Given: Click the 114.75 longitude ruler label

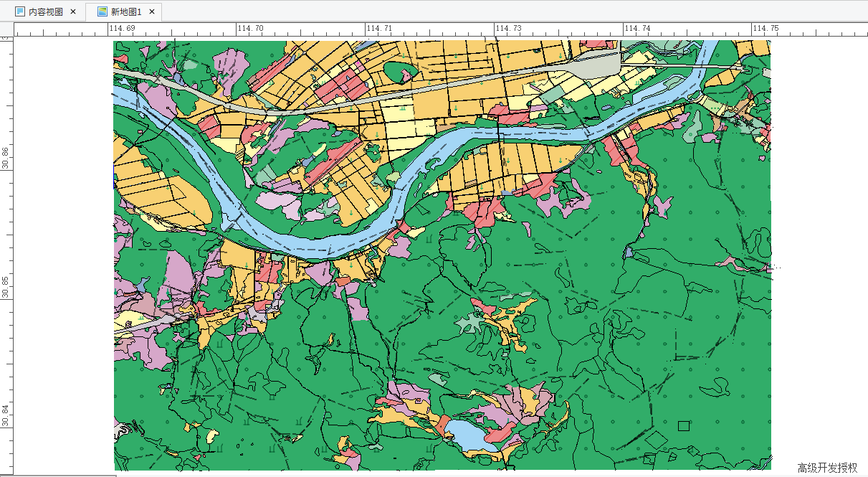Looking at the screenshot, I should pyautogui.click(x=766, y=29).
